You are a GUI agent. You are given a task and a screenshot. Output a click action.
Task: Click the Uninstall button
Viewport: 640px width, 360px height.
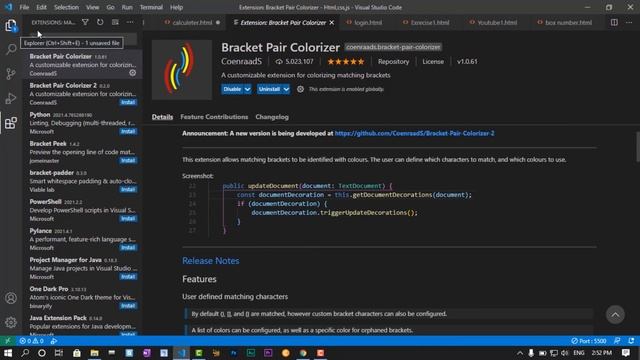[x=269, y=89]
